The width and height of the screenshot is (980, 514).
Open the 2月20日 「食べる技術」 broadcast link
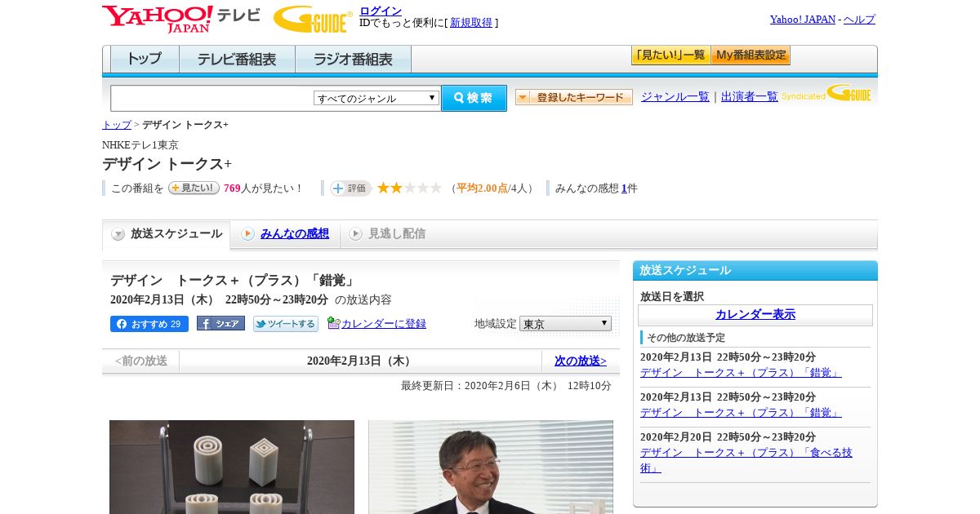[x=746, y=460]
